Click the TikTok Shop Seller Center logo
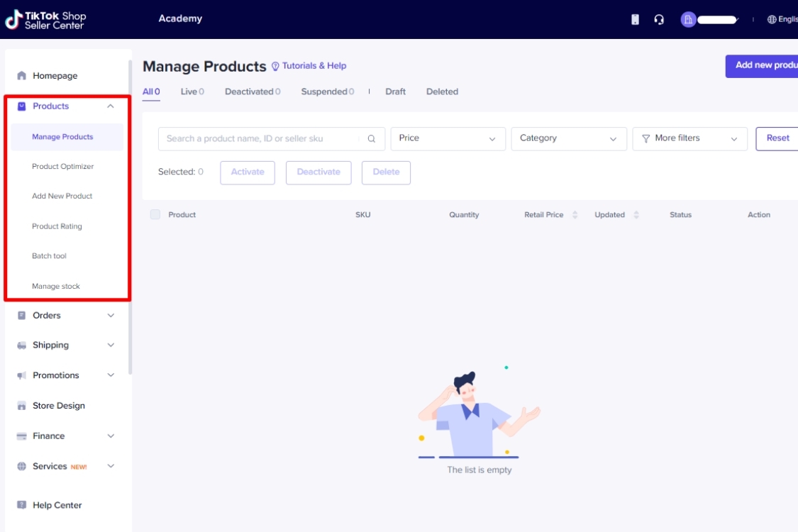This screenshot has height=532, width=798. point(46,20)
